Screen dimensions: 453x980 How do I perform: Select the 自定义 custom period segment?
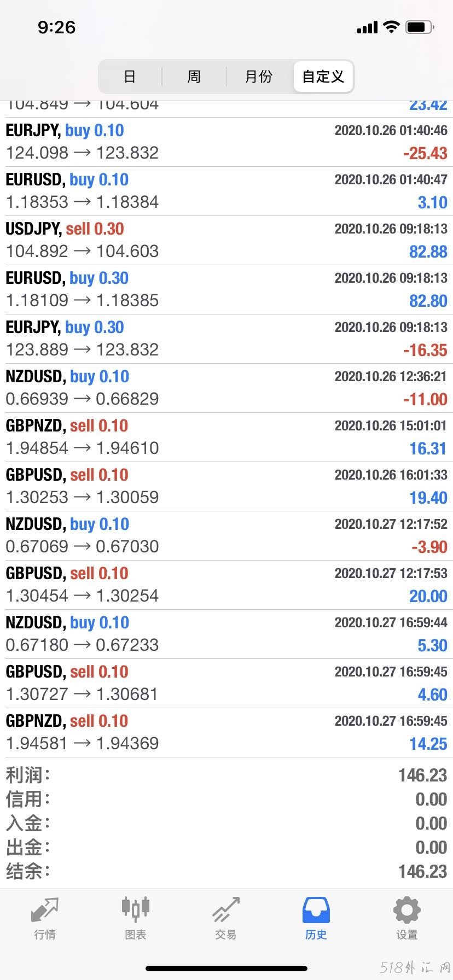[323, 77]
